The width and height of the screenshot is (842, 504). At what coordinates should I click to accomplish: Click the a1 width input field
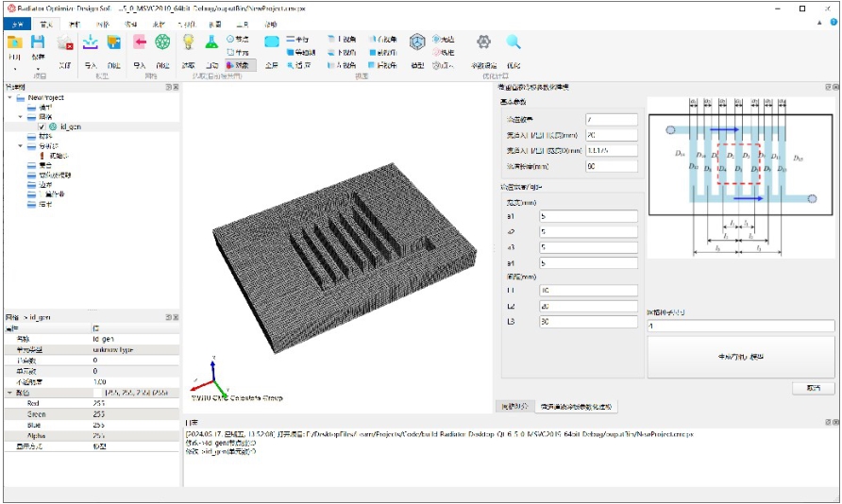[x=588, y=216]
